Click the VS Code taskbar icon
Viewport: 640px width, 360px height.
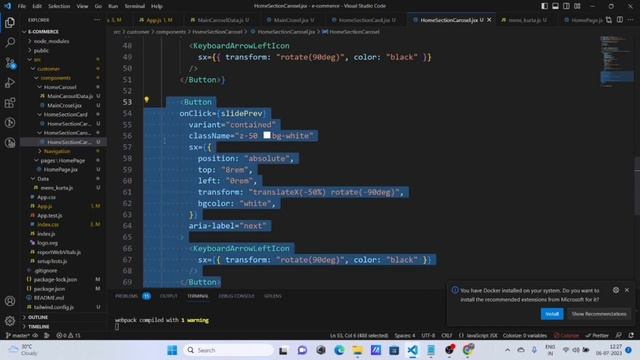413,350
